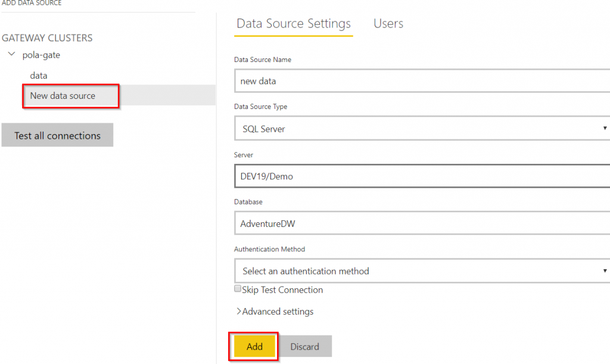
Task: Click the Add button
Action: 254,346
